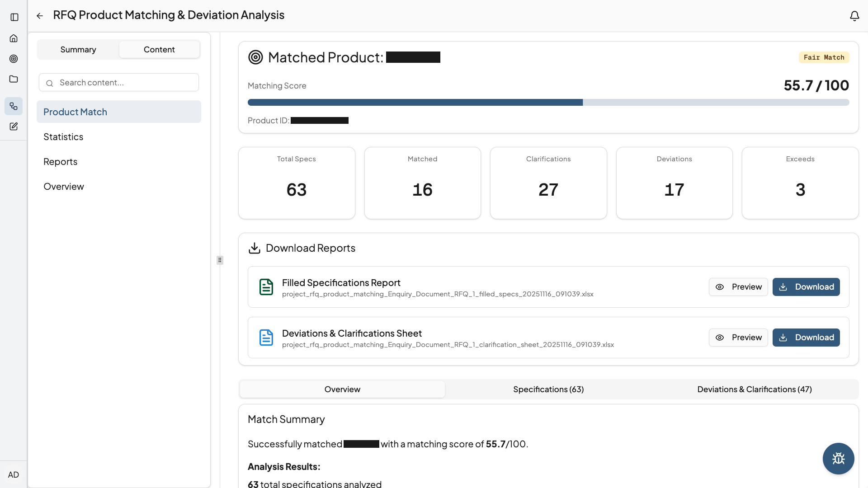This screenshot has width=868, height=488.
Task: Go to the Home icon in sidebar
Action: pyautogui.click(x=14, y=38)
